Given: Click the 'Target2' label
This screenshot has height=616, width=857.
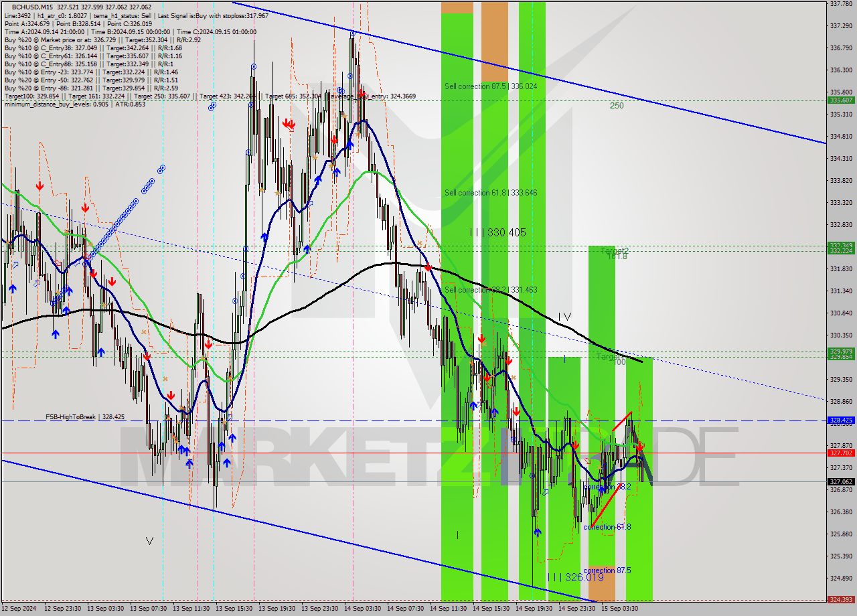Looking at the screenshot, I should [x=614, y=251].
